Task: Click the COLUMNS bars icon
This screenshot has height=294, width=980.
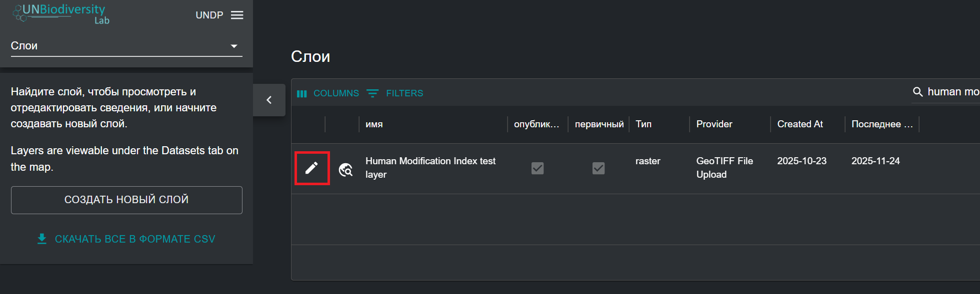Action: [302, 94]
